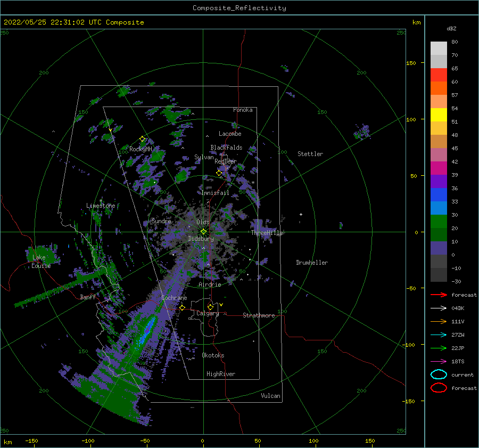The image size is (479, 448).
Task: Click the RockyMH label
Action: 141,149
